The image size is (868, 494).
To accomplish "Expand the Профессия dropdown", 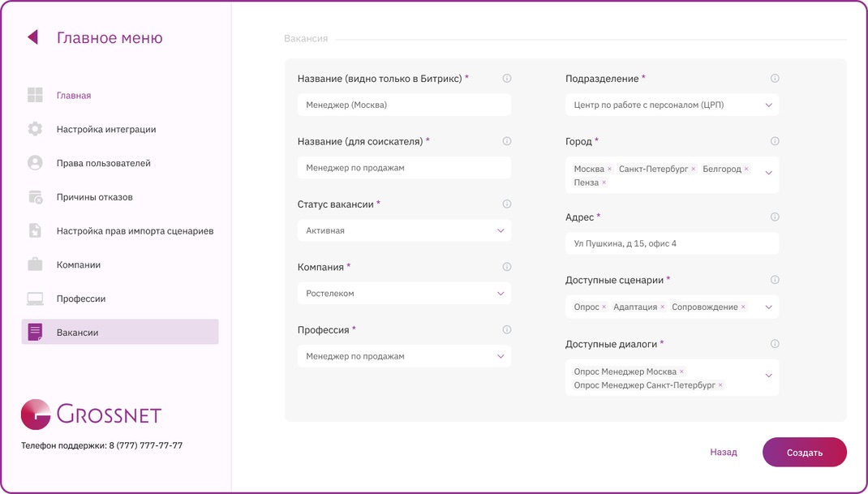I will 404,356.
